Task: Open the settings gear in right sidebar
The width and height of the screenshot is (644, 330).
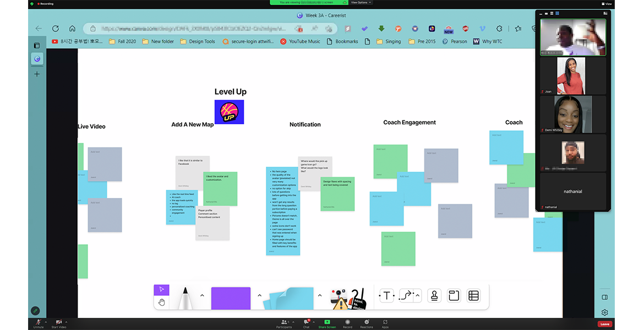Action: click(604, 312)
